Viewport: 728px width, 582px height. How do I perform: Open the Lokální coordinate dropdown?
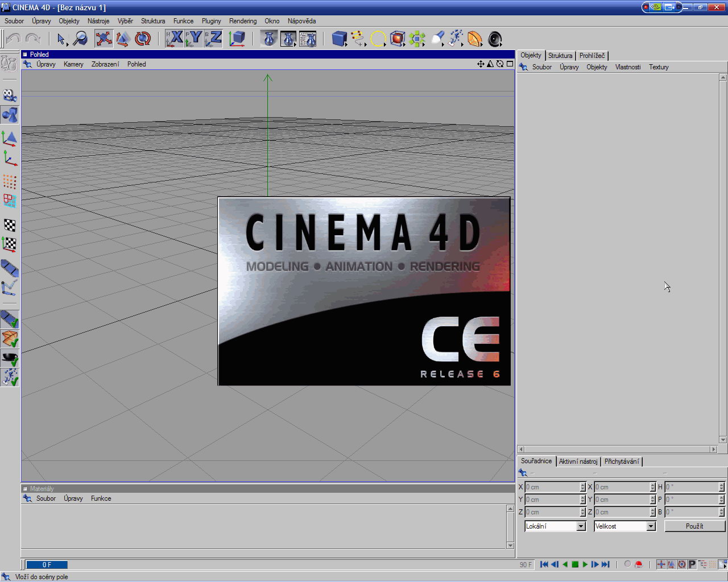click(x=555, y=526)
